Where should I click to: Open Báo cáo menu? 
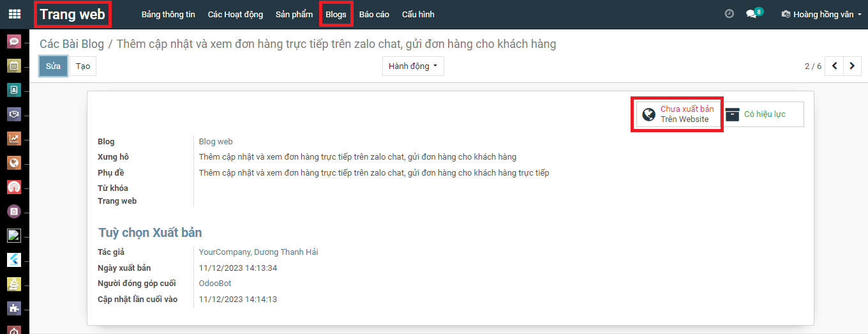click(374, 14)
